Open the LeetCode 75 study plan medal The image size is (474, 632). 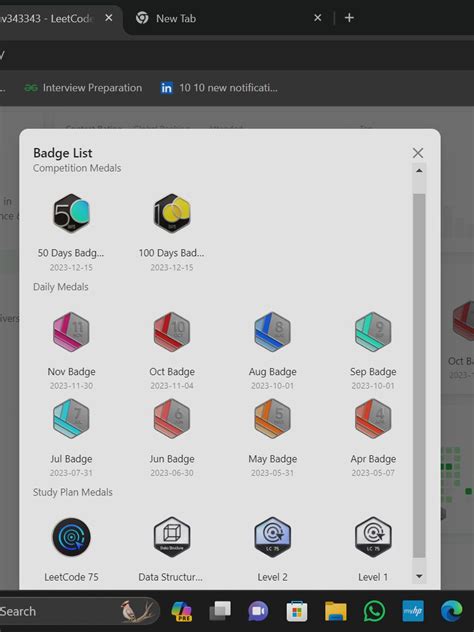(x=71, y=537)
